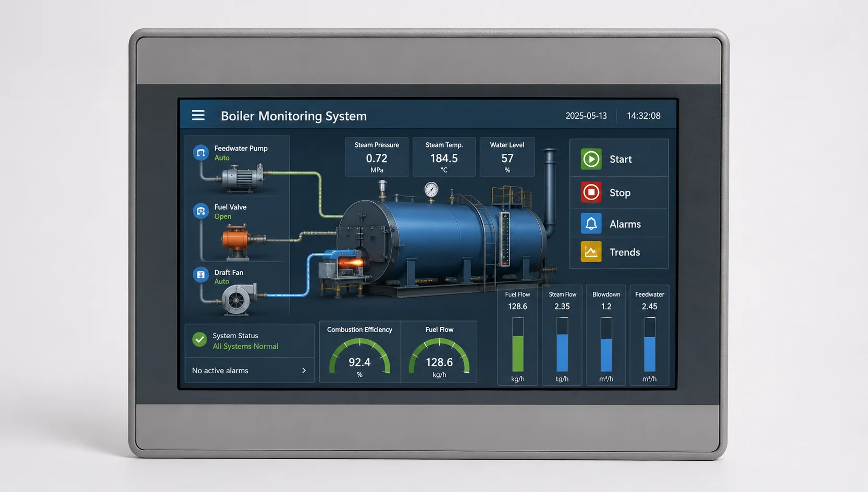Screen dimensions: 868x492
Task: Click the Draft Fan label
Action: coord(229,272)
